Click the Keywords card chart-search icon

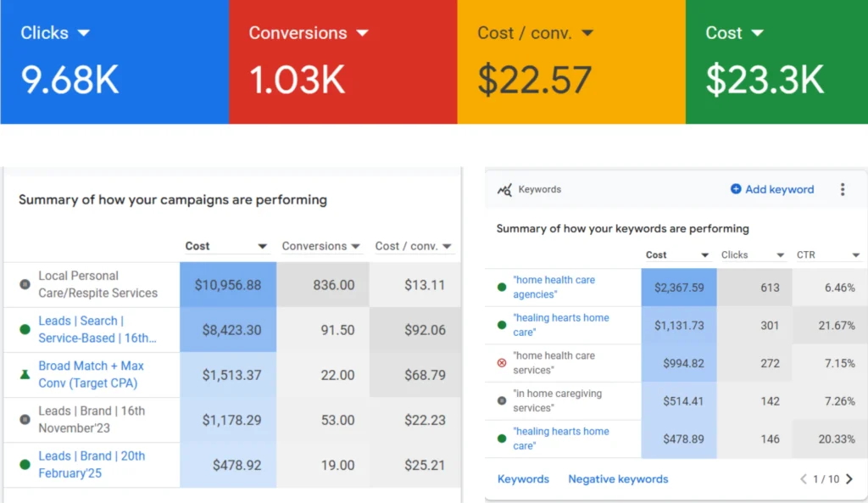(504, 190)
